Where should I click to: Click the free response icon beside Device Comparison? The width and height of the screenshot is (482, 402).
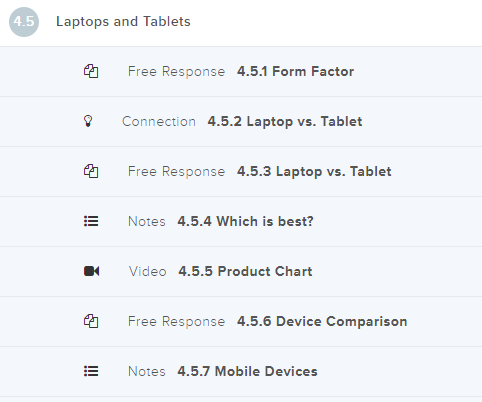(x=91, y=321)
